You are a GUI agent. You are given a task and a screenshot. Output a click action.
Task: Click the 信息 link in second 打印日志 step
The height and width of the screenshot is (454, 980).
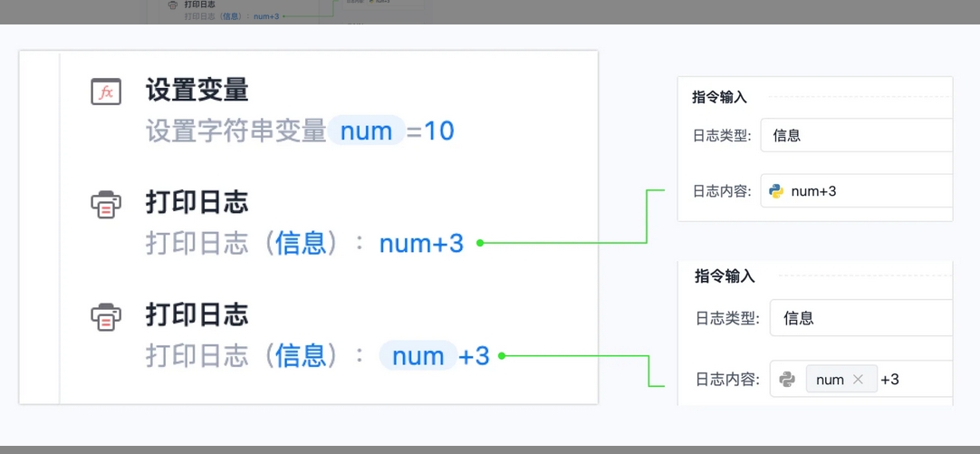(301, 356)
